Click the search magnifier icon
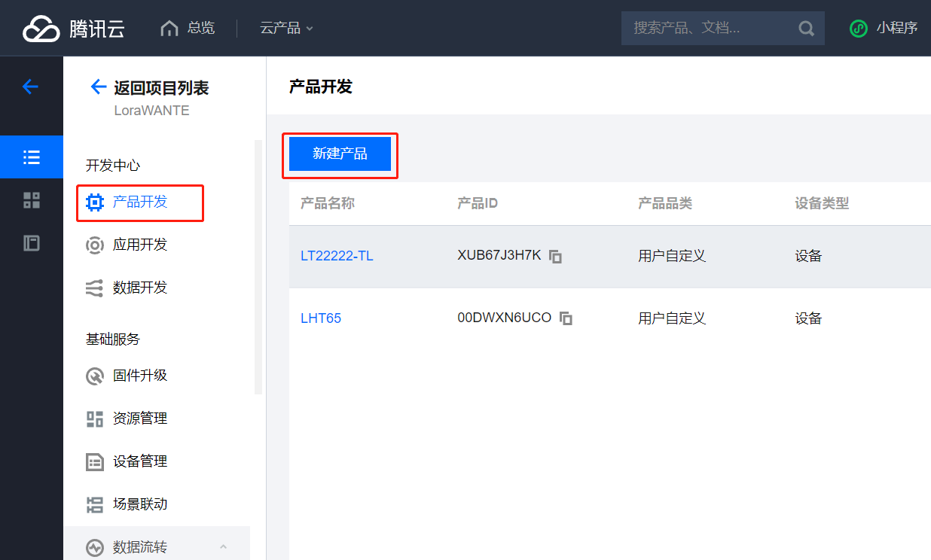The height and width of the screenshot is (560, 931). pyautogui.click(x=806, y=29)
